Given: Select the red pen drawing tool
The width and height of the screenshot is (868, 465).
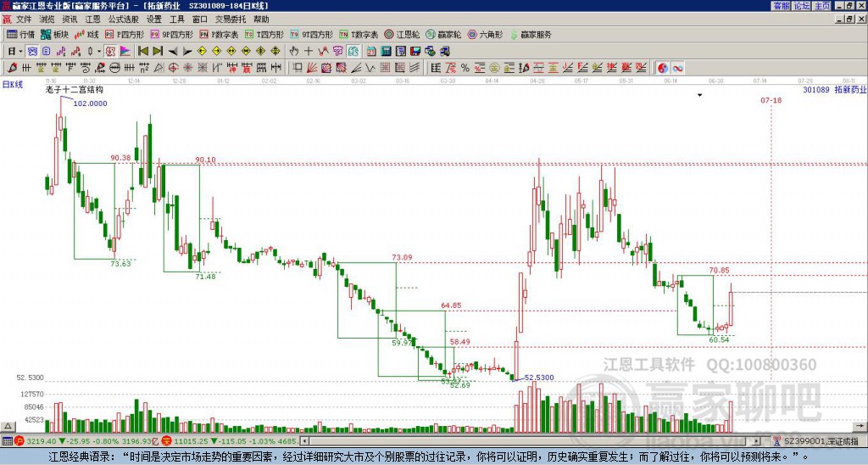Looking at the screenshot, I should tap(12, 68).
